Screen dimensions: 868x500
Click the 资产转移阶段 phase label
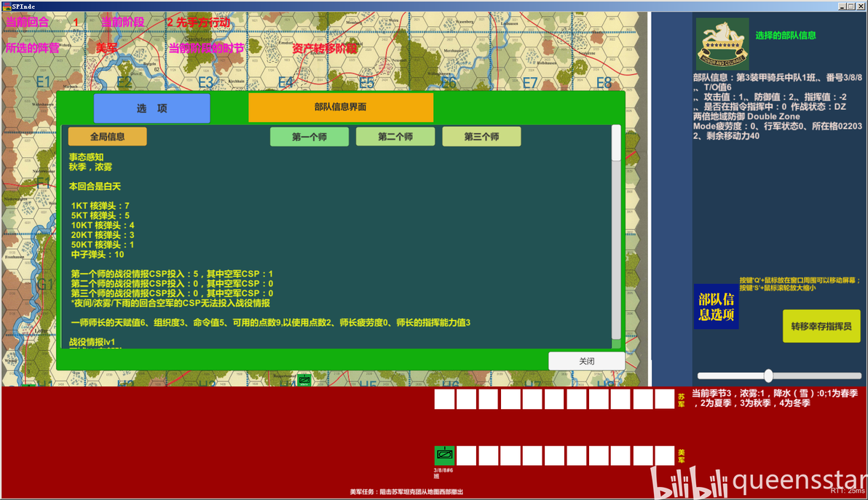click(325, 49)
